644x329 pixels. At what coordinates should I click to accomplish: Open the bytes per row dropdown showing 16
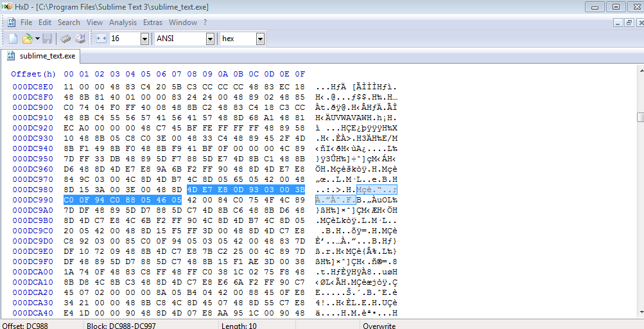point(144,39)
